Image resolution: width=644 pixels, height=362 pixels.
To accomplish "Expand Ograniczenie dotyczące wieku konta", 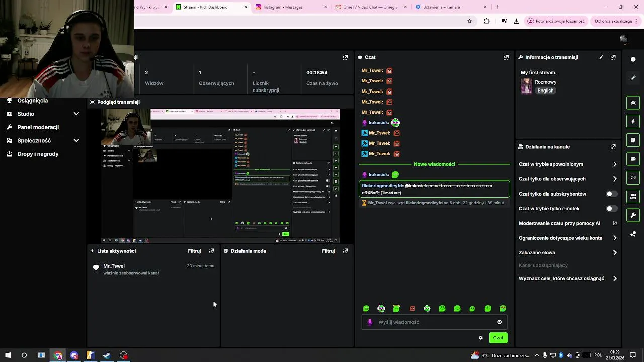I will [x=615, y=238].
